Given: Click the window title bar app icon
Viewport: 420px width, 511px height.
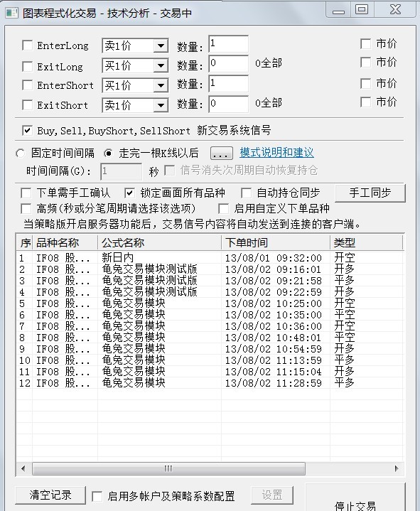Looking at the screenshot, I should (x=12, y=13).
